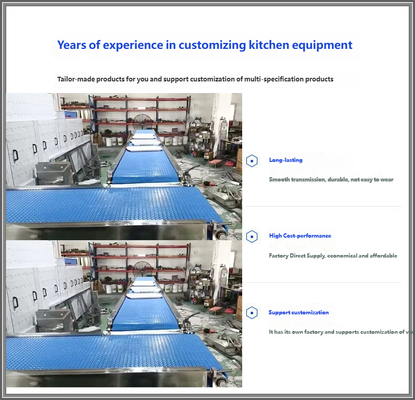The width and height of the screenshot is (415, 400).
Task: Open the upper conveyor belt photo
Action: click(124, 166)
